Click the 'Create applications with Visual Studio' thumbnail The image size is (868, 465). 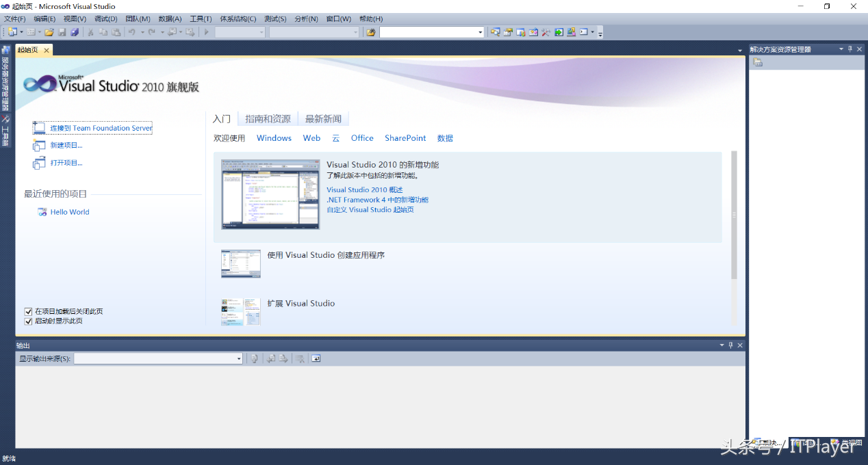tap(241, 263)
